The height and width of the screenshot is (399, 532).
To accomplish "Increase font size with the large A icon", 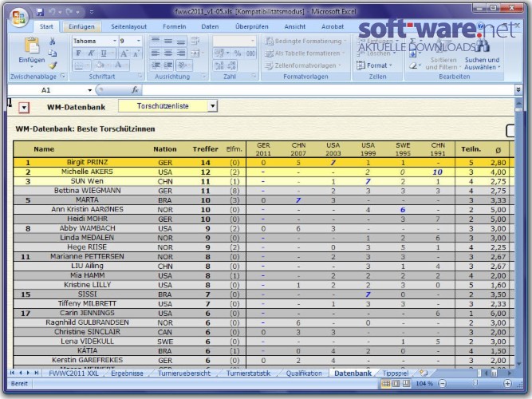I will click(124, 53).
